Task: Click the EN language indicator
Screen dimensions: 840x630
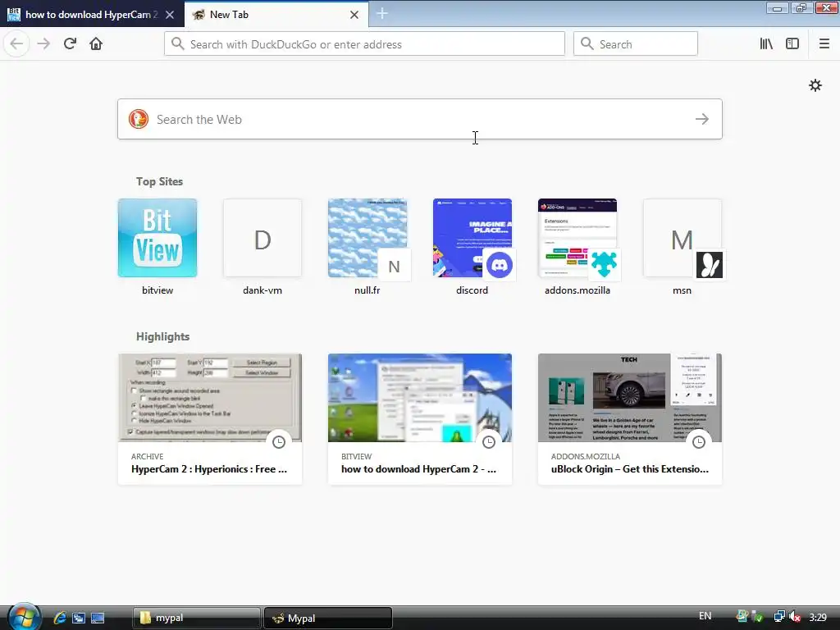Action: pyautogui.click(x=705, y=616)
